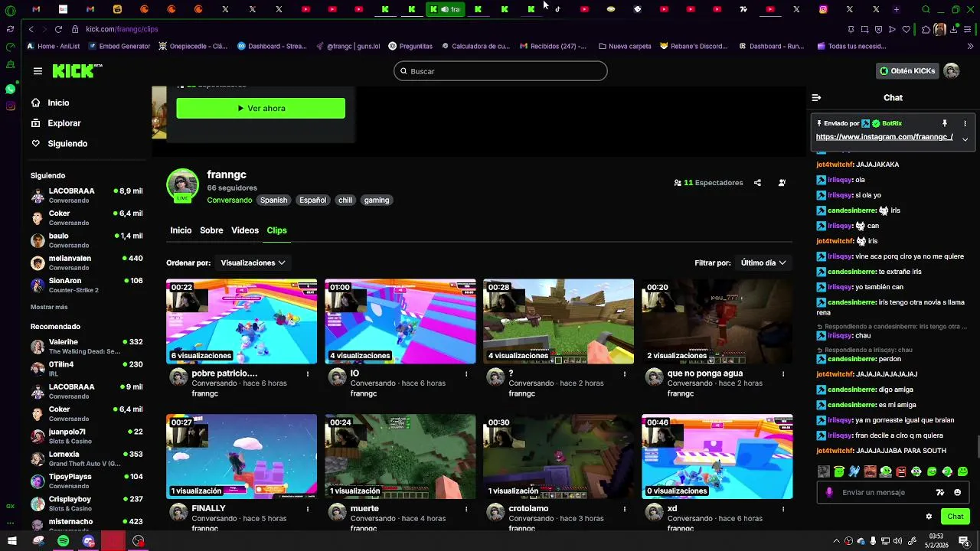Click the 'gaming' tag
Viewport: 980px width, 551px height.
[x=377, y=201]
